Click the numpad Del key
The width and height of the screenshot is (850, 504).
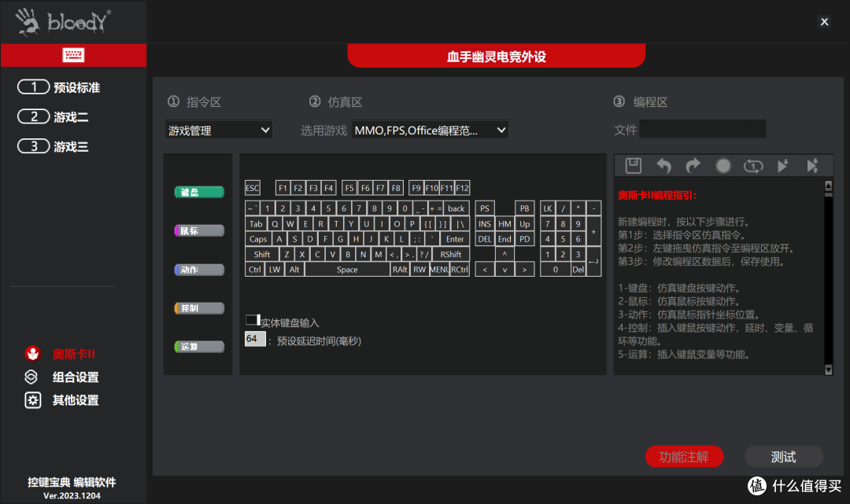(578, 269)
